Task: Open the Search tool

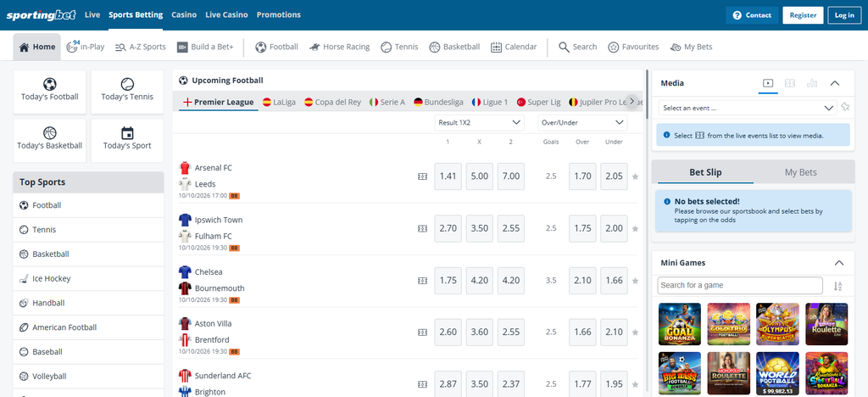Action: click(x=577, y=47)
